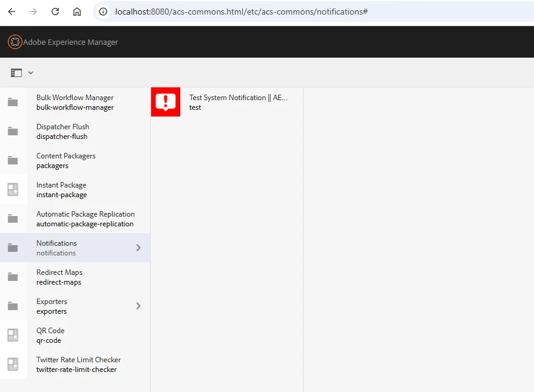The height and width of the screenshot is (392, 534).
Task: Open the Redirect Maps item
Action: coord(75,277)
